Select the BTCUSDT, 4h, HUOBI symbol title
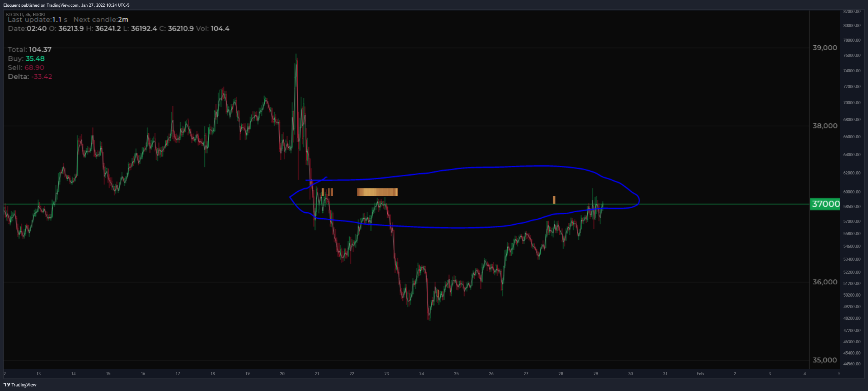This screenshot has width=868, height=391. (26, 14)
